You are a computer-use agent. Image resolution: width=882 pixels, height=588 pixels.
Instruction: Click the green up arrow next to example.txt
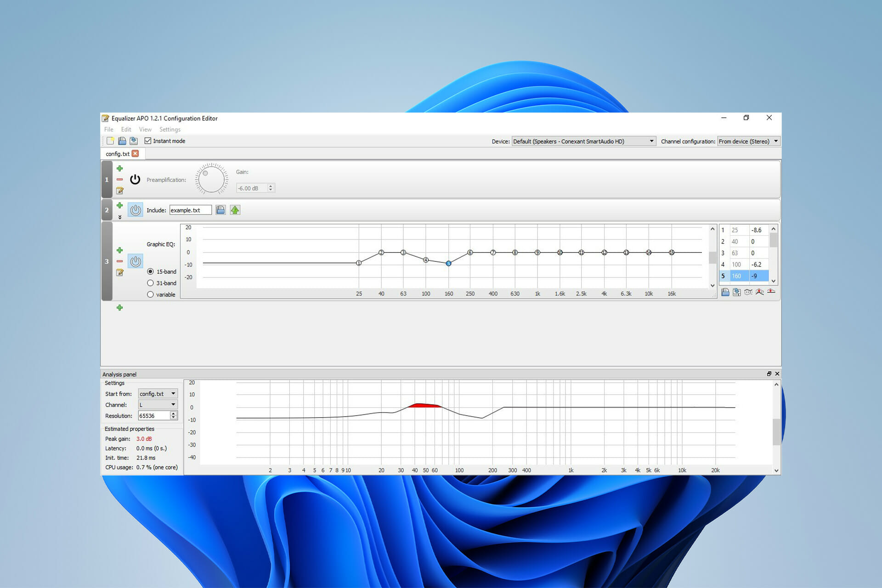(x=235, y=210)
